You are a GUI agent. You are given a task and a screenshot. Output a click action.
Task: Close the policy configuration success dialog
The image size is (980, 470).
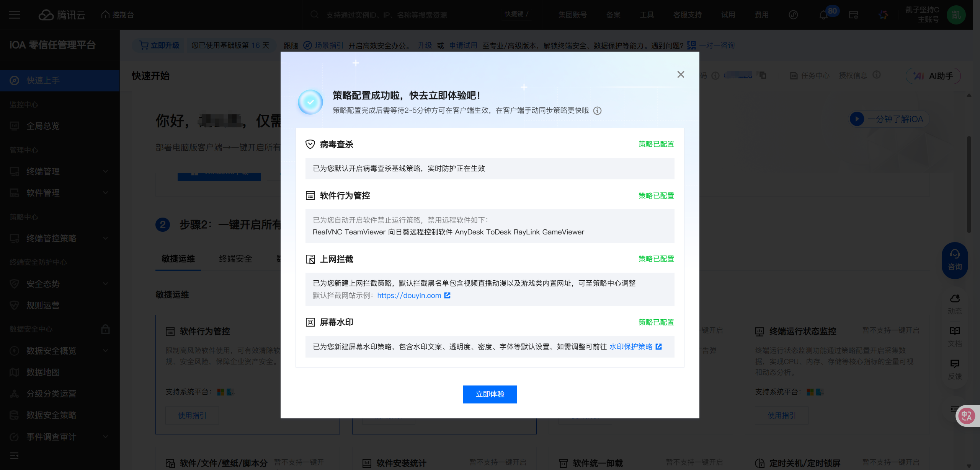pos(681,74)
